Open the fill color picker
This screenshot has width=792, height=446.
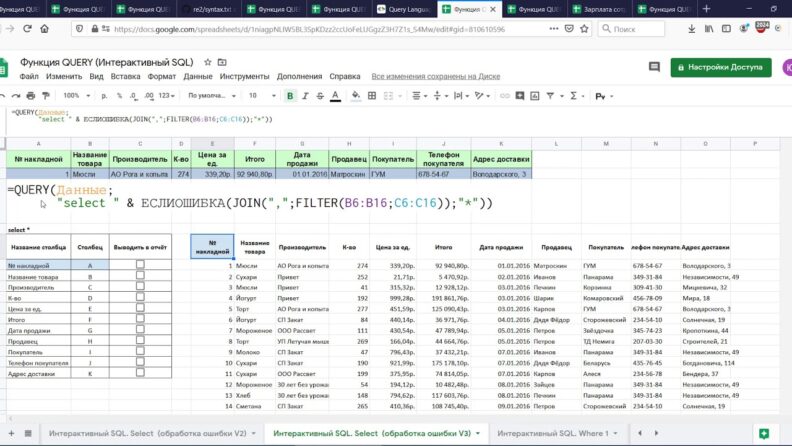coord(356,95)
